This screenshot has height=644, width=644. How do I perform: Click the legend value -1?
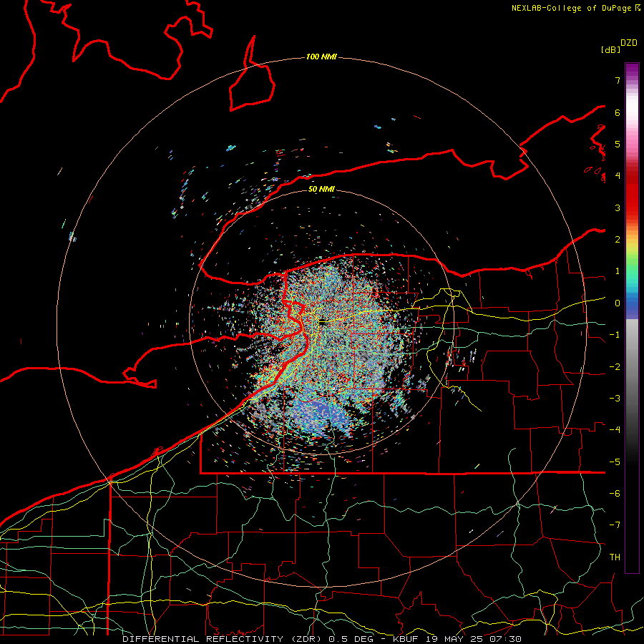(x=615, y=335)
